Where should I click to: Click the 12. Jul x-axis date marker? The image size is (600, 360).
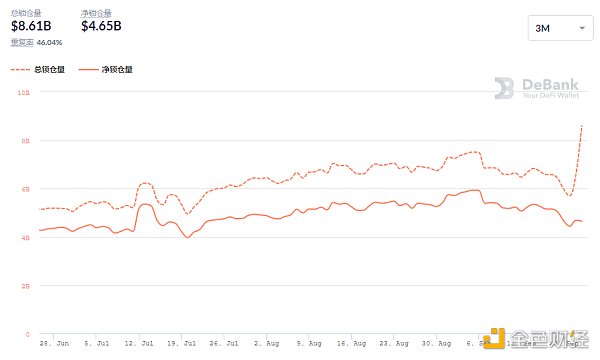[x=139, y=344]
